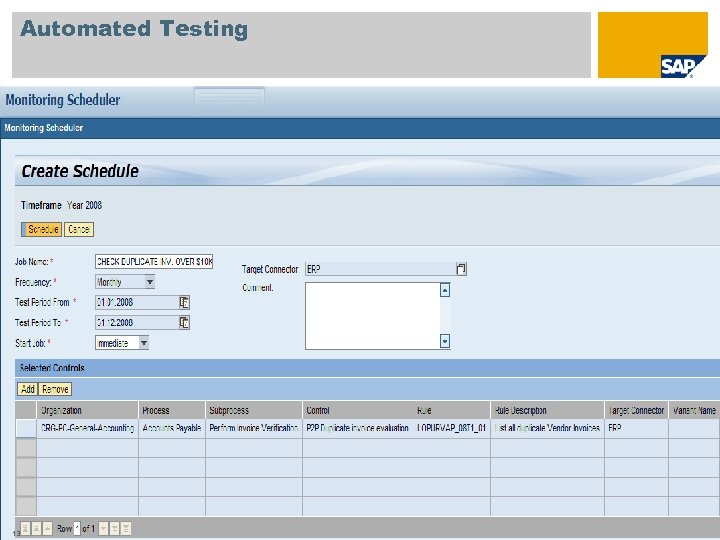Select the row selector for CRG-PC-General-Accounting
Screen dimensions: 720x540
(x=26, y=428)
